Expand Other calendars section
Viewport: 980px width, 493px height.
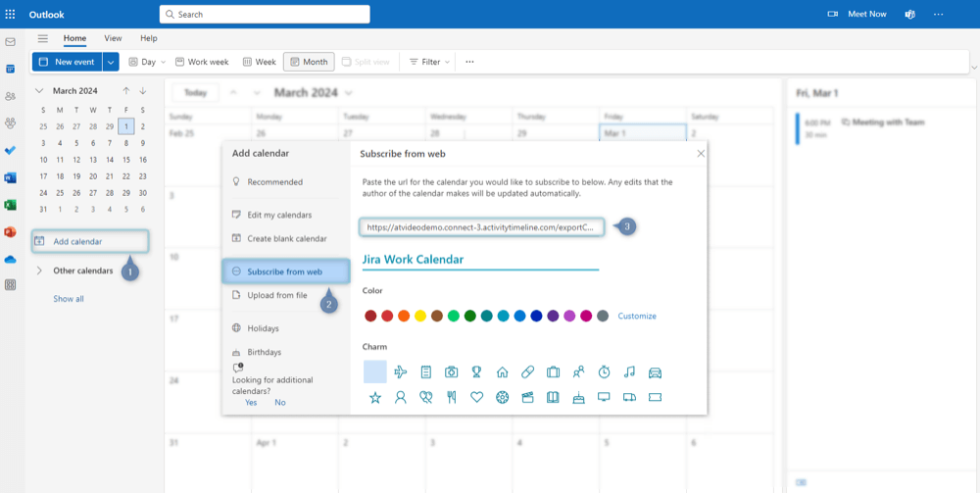[x=39, y=271]
